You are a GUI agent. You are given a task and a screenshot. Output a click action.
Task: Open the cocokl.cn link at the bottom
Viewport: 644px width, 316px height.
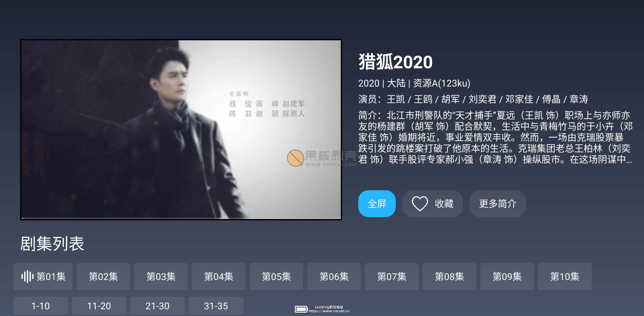pos(329,311)
